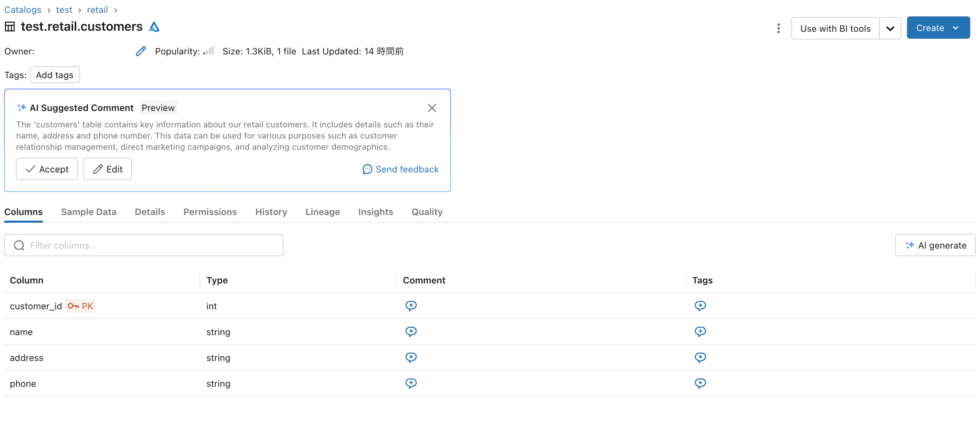Dismiss the AI Suggested Comment panel
This screenshot has width=980, height=421.
(431, 108)
